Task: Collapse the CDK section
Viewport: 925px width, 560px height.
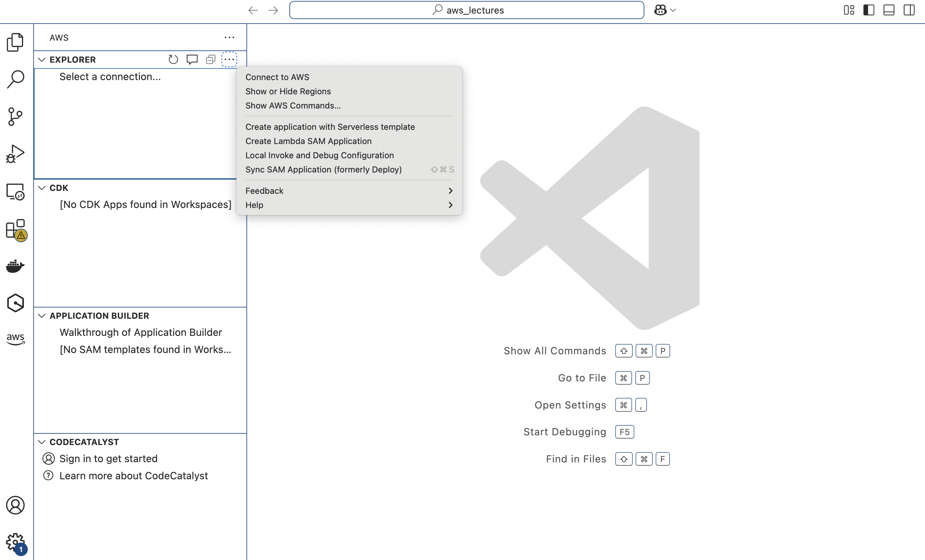Action: (42, 188)
